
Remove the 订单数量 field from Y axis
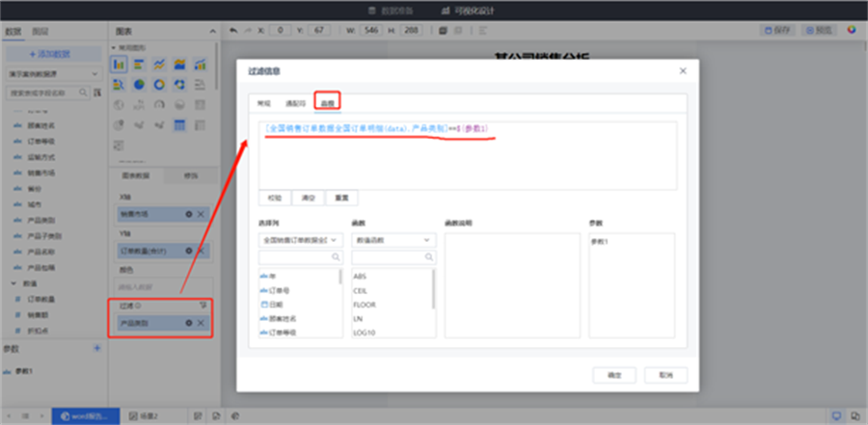[x=201, y=251]
